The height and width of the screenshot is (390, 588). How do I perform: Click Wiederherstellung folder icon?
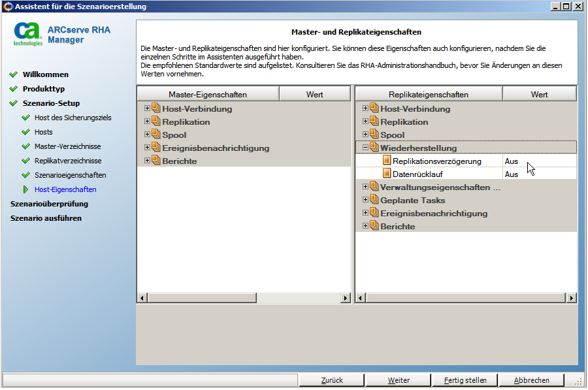coord(374,147)
